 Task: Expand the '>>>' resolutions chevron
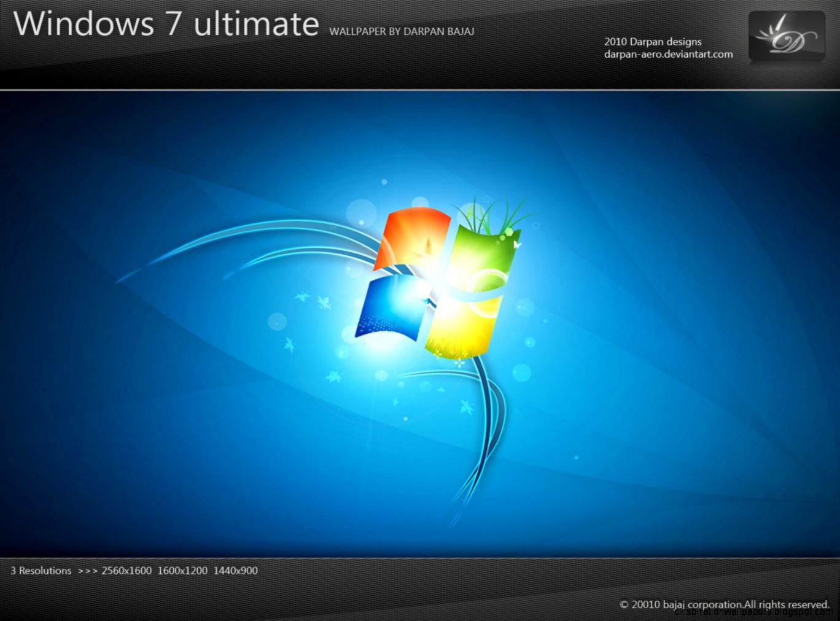click(x=88, y=570)
